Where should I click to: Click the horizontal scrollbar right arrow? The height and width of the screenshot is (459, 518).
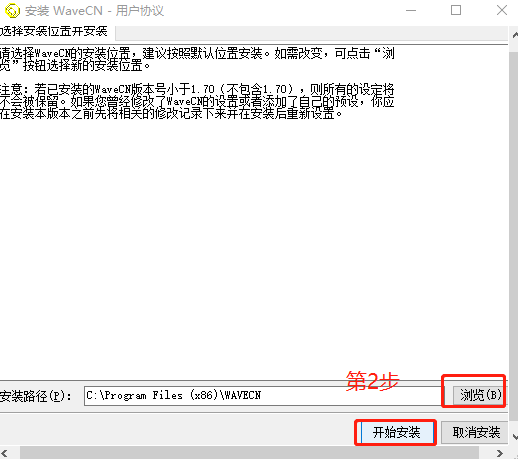499,453
